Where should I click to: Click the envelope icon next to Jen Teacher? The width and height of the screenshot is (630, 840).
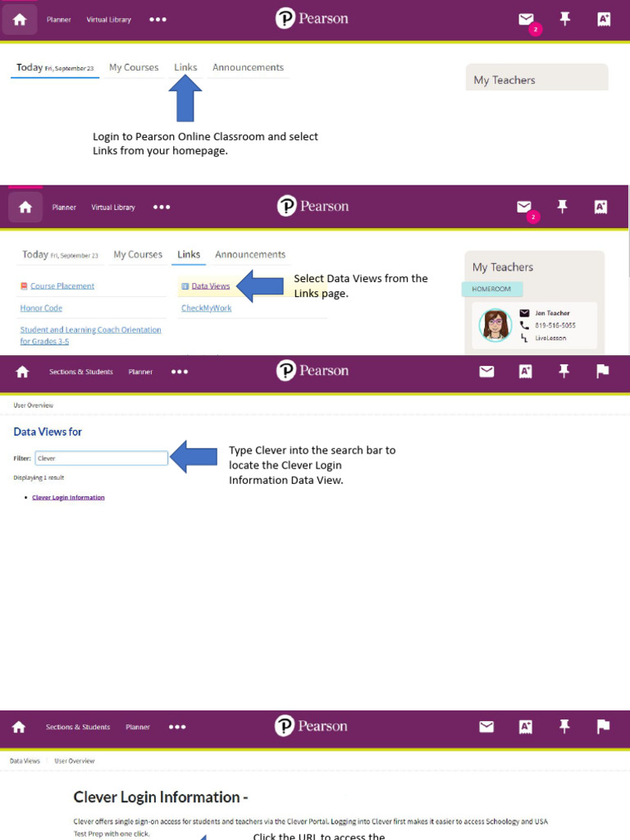click(x=524, y=313)
